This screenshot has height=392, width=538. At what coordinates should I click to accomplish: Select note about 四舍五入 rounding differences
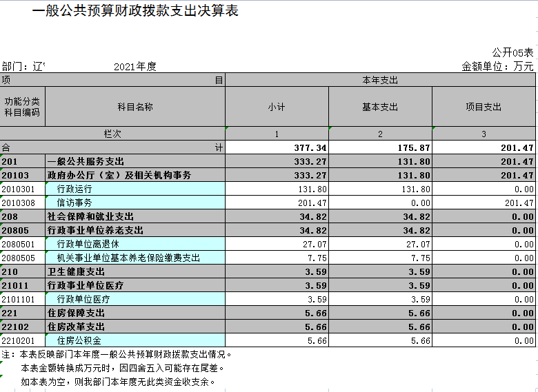(123, 368)
